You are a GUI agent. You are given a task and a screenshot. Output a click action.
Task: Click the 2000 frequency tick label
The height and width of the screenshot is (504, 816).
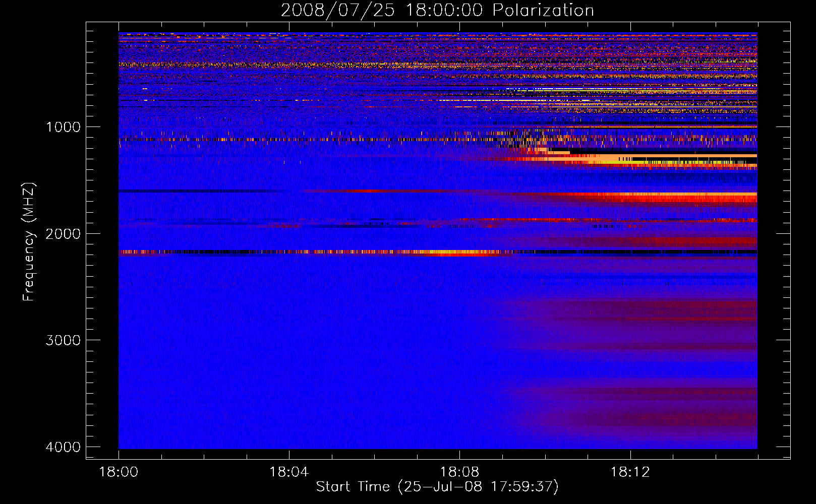(x=63, y=233)
